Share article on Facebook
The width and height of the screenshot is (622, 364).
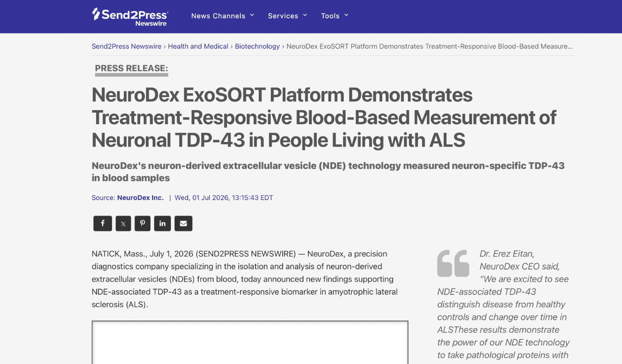[103, 223]
